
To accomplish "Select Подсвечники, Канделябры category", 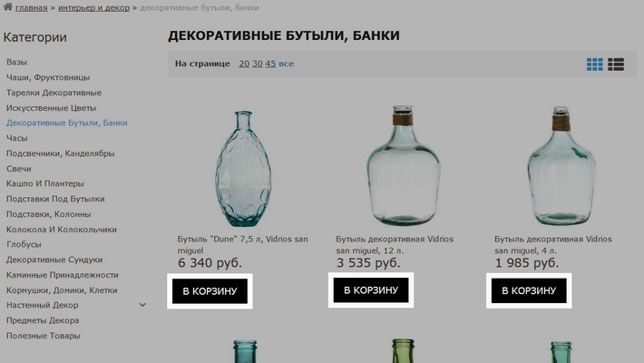I will point(61,153).
